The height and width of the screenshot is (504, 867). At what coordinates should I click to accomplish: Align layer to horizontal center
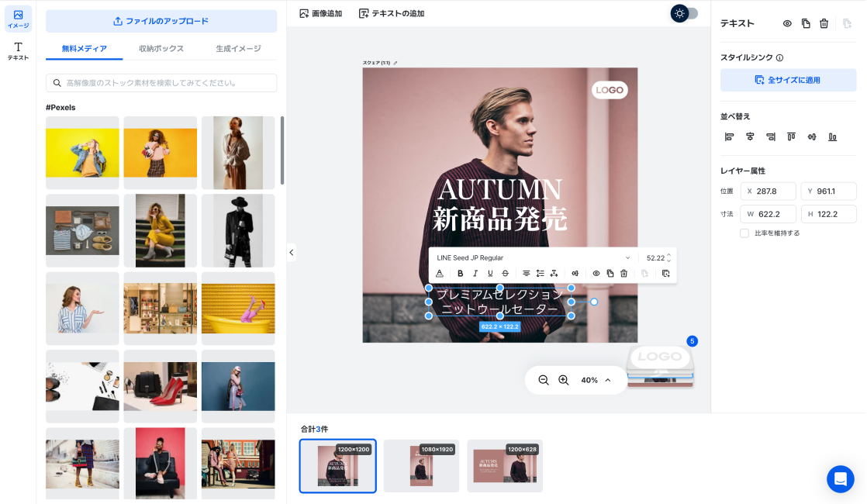(750, 136)
